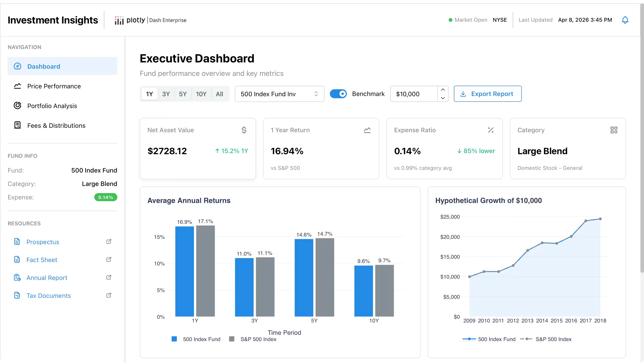Select the 3Y time range tab
The height and width of the screenshot is (363, 644).
tap(166, 94)
